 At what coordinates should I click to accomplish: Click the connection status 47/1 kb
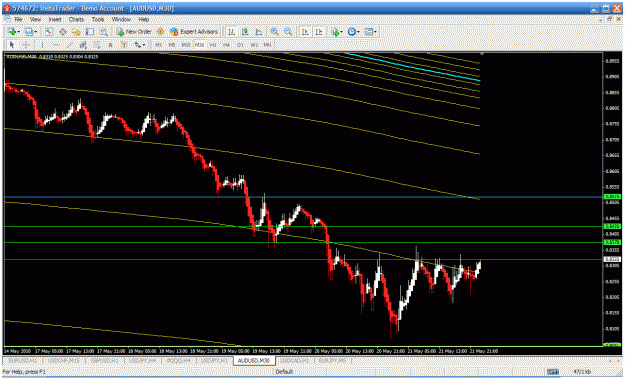coord(582,372)
